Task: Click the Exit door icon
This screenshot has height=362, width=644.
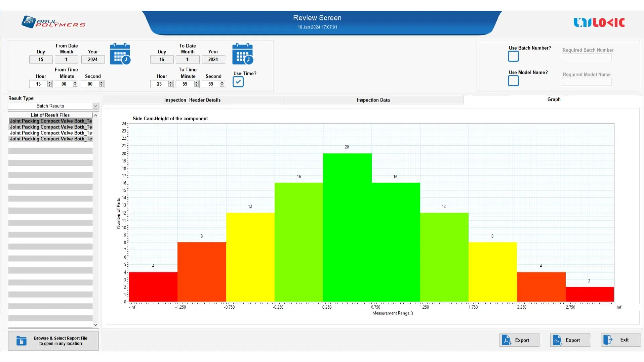Action: (608, 340)
